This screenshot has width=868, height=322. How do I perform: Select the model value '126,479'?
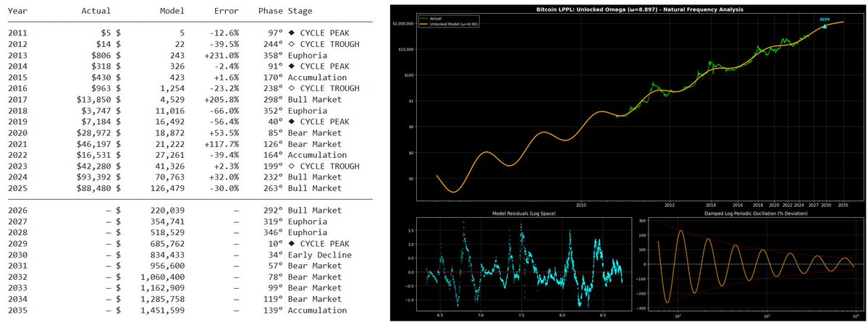coord(167,188)
